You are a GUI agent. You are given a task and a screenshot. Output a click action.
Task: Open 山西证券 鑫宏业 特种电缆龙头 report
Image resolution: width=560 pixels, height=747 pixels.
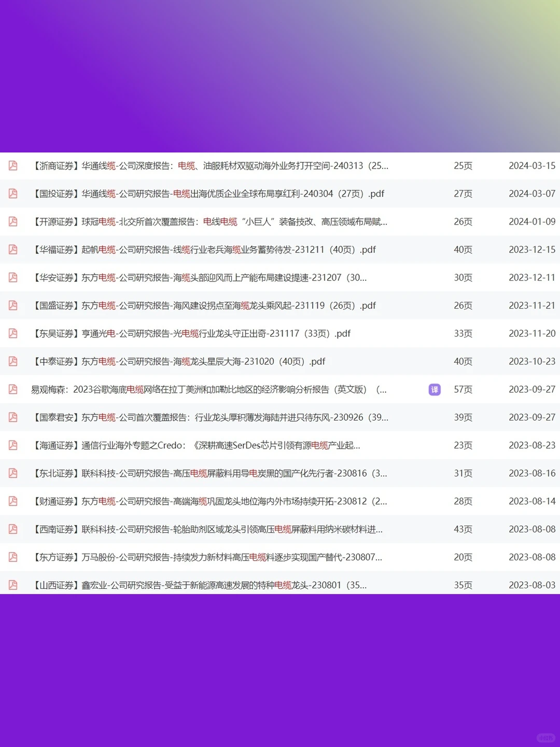pyautogui.click(x=199, y=586)
